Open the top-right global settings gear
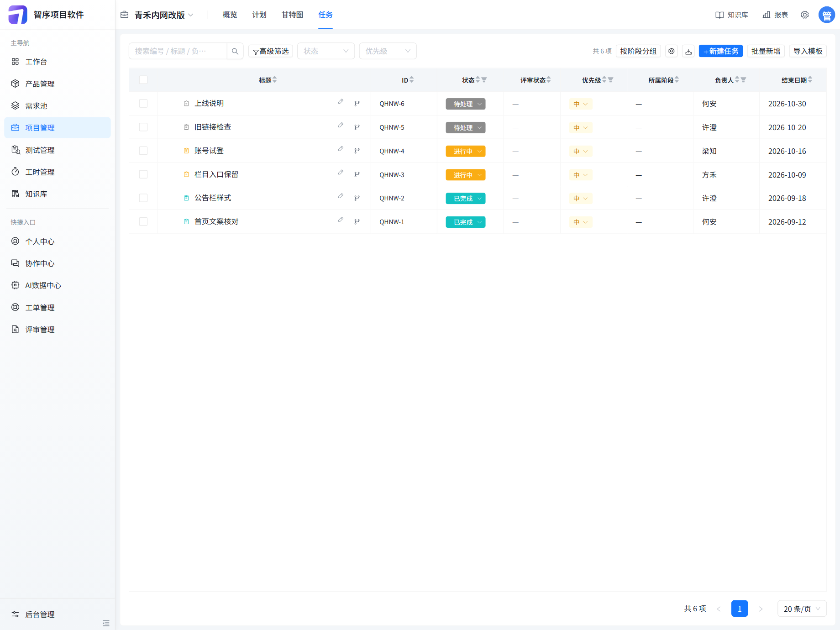This screenshot has height=630, width=840. 805,15
